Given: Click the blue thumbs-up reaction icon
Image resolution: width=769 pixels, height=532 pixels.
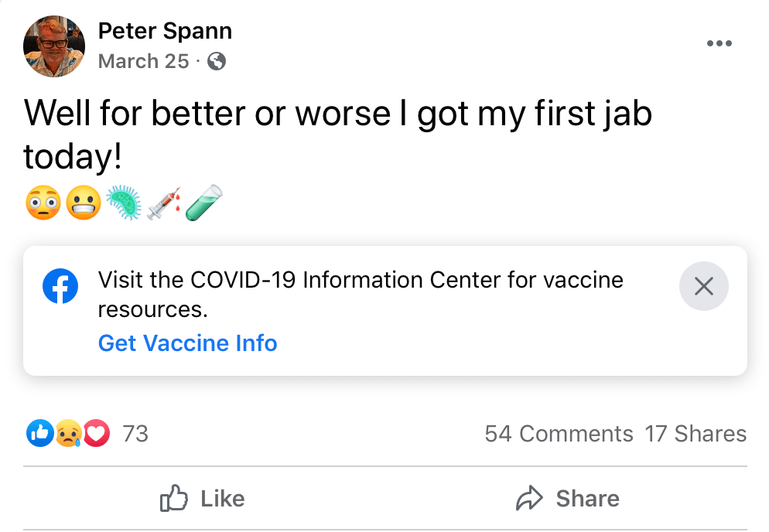Looking at the screenshot, I should (x=38, y=434).
